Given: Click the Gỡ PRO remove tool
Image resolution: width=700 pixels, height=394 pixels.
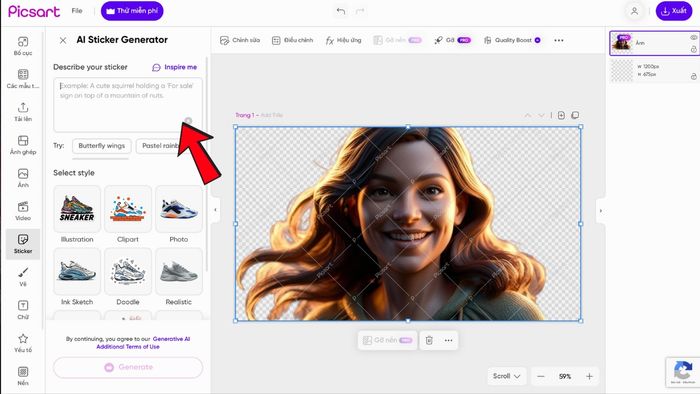Looking at the screenshot, I should click(x=452, y=40).
